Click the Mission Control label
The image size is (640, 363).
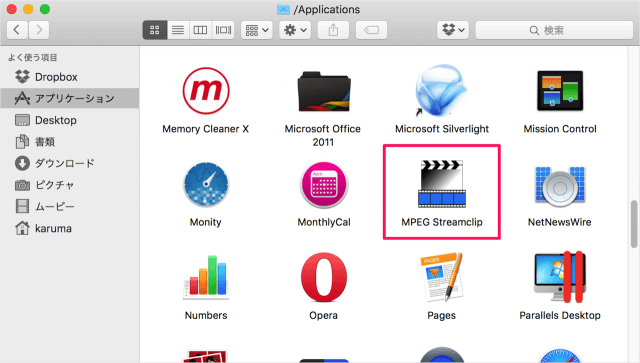560,129
